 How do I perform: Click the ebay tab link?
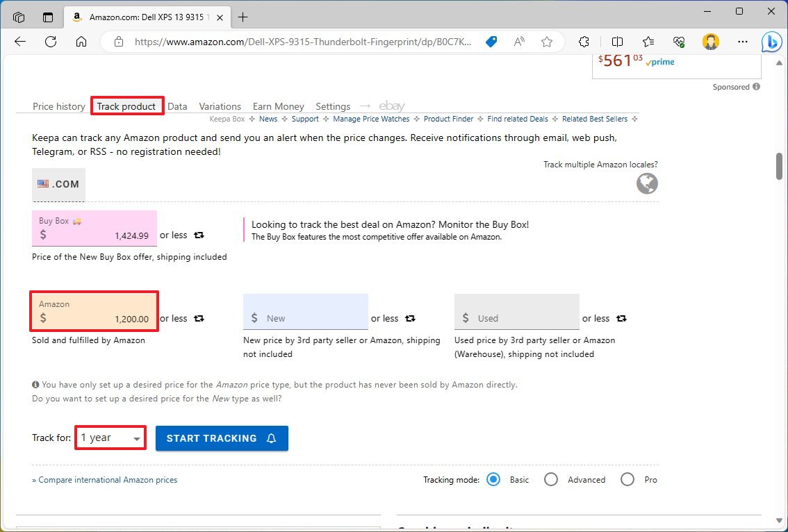click(x=391, y=106)
